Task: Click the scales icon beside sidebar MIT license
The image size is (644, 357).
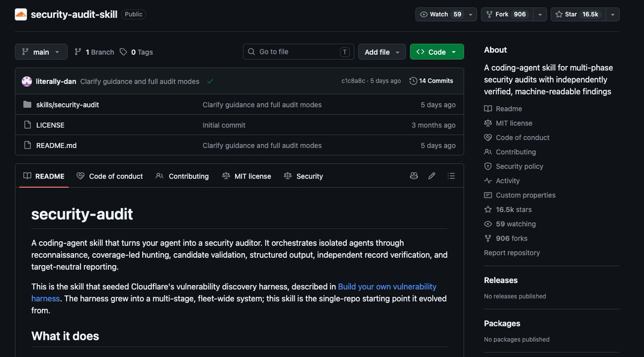Action: coord(488,123)
